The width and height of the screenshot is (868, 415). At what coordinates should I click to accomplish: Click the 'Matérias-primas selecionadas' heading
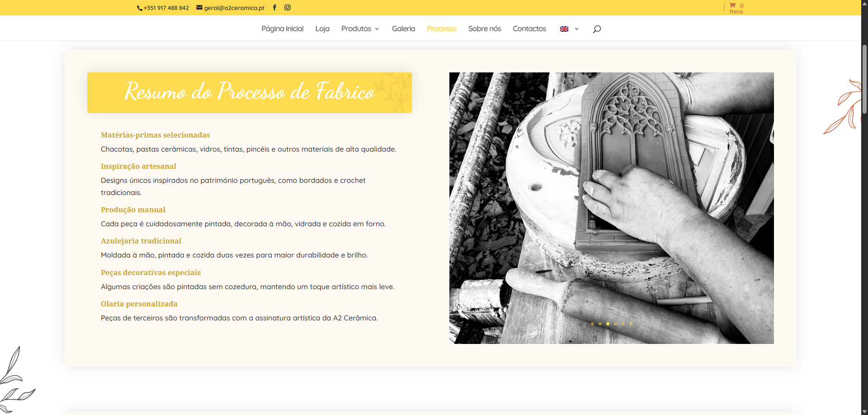[156, 135]
